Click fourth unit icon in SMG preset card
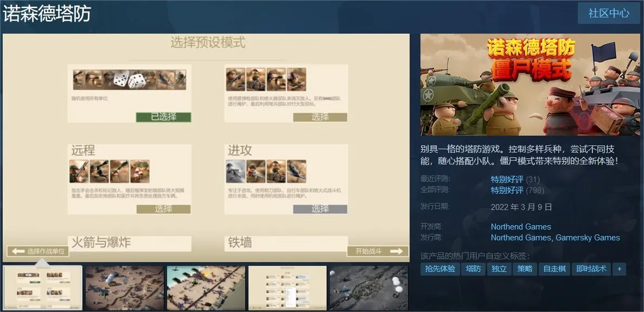 pos(297,79)
